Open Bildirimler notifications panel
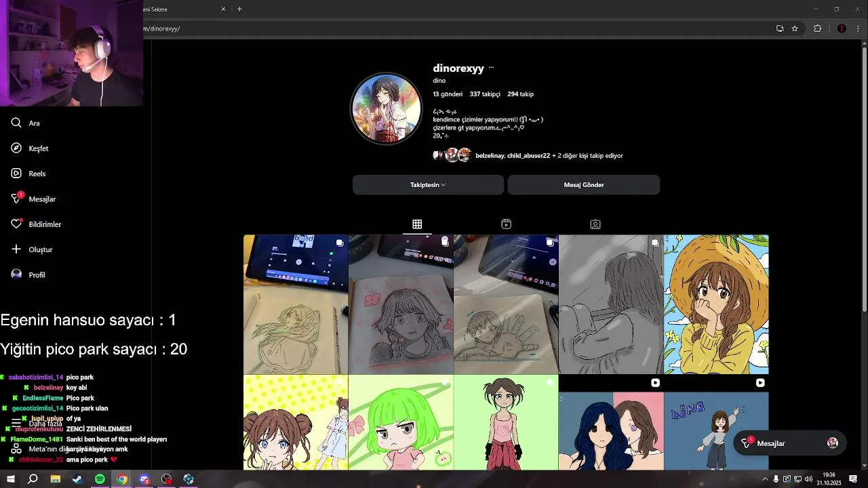The width and height of the screenshot is (868, 488). tap(35, 224)
